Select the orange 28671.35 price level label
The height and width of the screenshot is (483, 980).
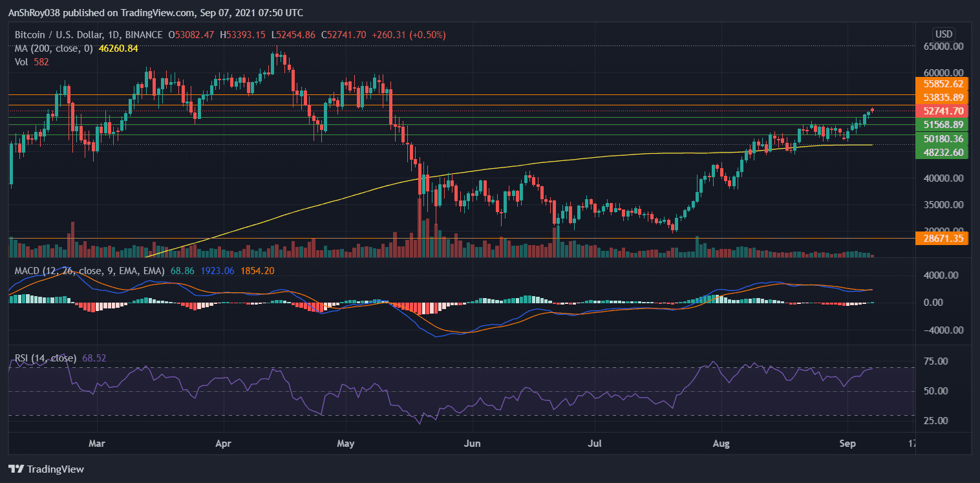pyautogui.click(x=941, y=238)
